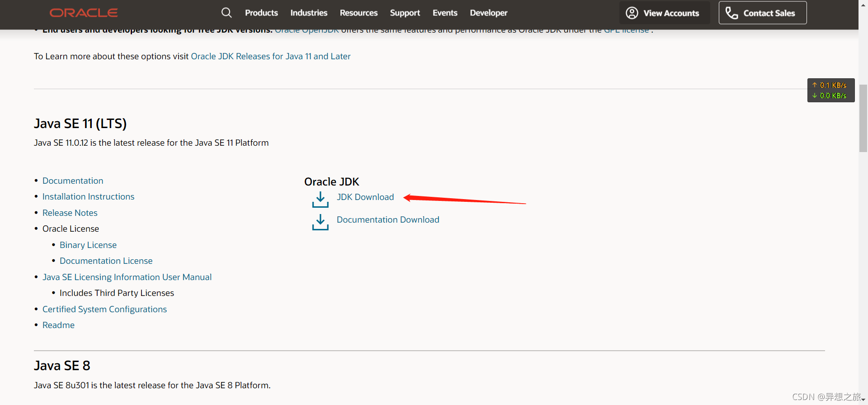
Task: Click the user icon in View Accounts
Action: point(632,13)
